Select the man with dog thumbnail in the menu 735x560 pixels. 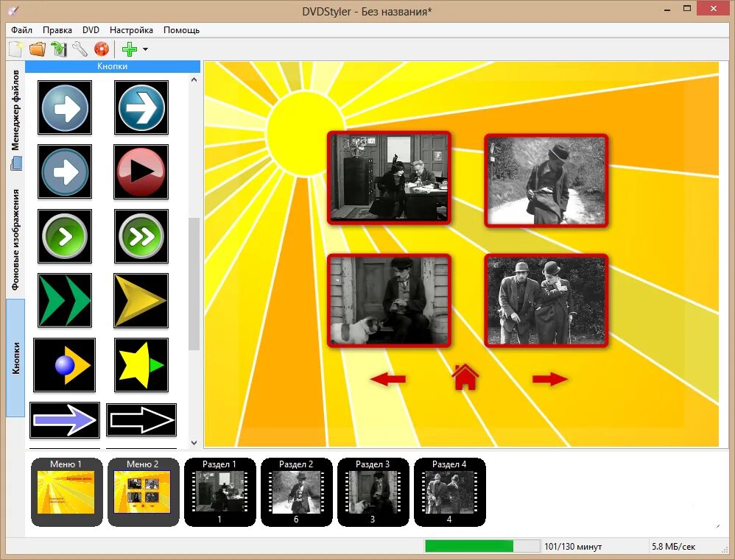click(389, 300)
